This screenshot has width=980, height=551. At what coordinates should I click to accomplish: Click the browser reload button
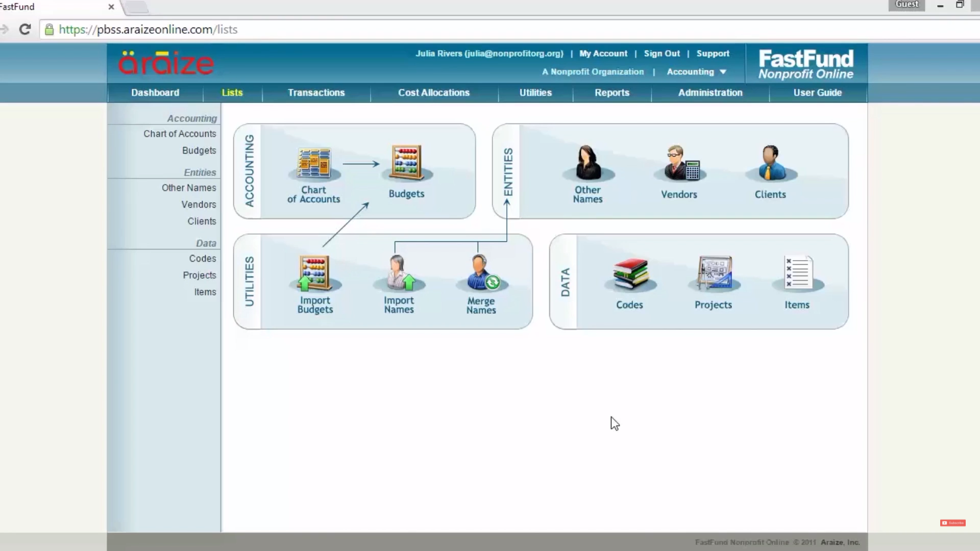pos(25,29)
